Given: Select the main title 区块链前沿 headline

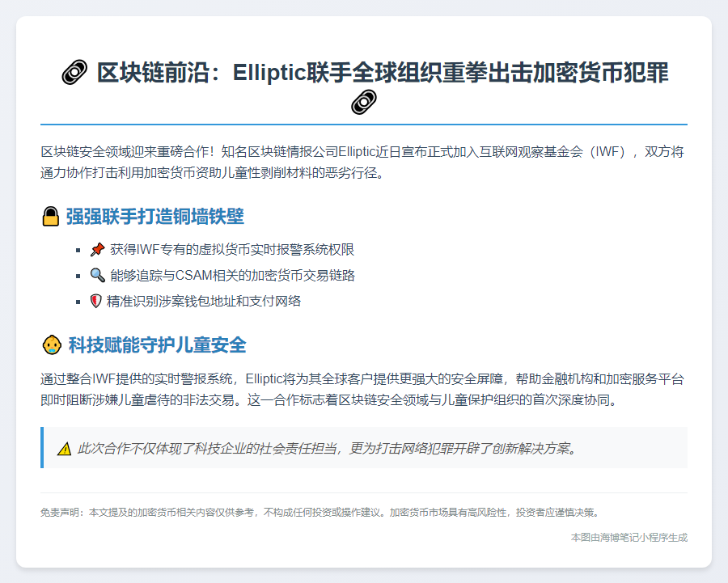Looking at the screenshot, I should click(x=364, y=87).
